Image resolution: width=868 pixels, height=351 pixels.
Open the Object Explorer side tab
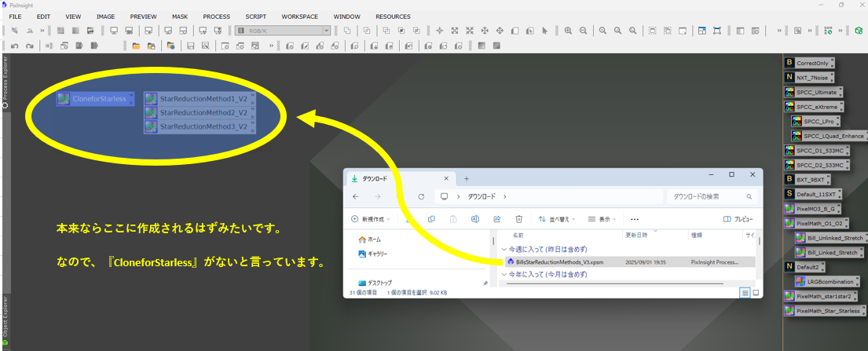coord(5,321)
